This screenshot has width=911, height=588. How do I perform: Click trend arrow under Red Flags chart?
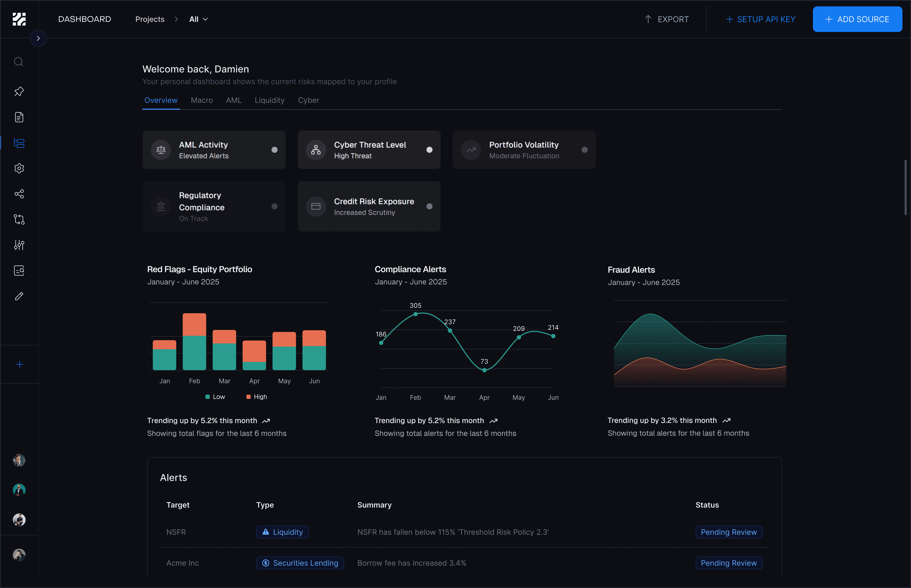tap(266, 421)
